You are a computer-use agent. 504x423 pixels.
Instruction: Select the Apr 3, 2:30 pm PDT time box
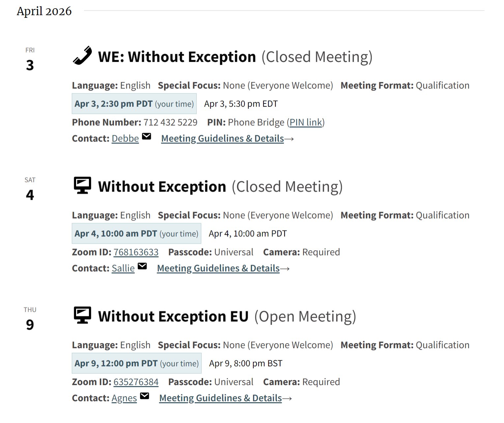click(x=134, y=103)
